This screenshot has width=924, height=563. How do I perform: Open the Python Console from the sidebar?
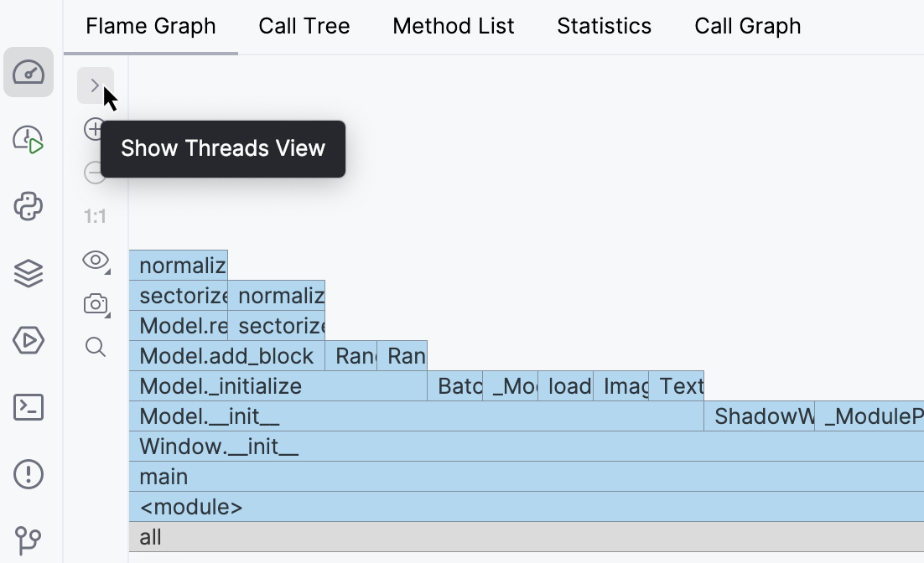coord(28,207)
